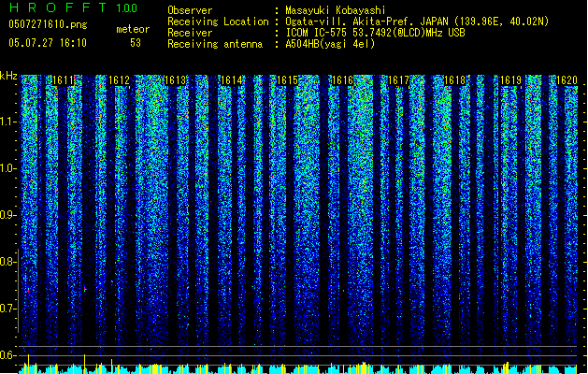Click the kHz axis unit label
Image resolution: width=588 pixels, height=374 pixels.
[x=8, y=76]
